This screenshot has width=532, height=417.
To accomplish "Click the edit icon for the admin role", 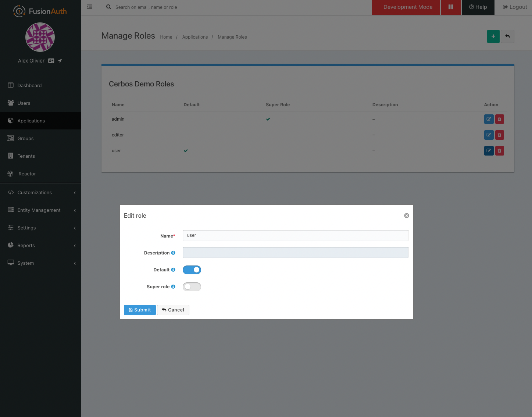I will click(489, 119).
